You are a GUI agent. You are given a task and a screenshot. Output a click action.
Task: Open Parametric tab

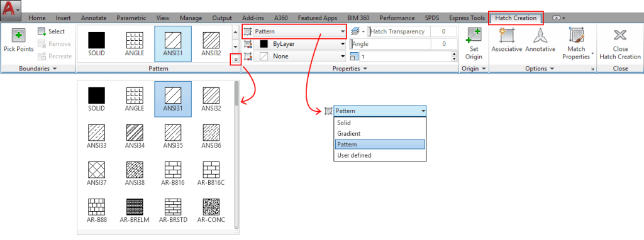(131, 18)
